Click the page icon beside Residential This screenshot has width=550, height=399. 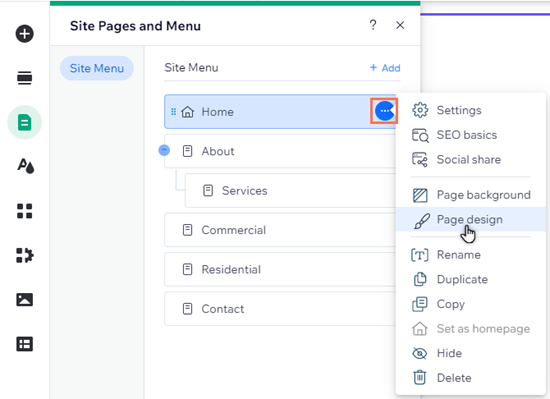pos(188,270)
